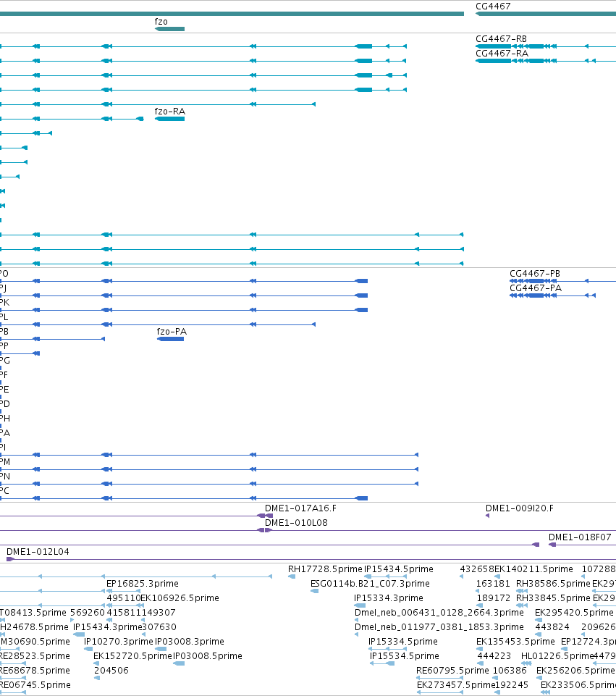Select feature 204506
Screen dimensions: 616x696
pyautogui.click(x=111, y=671)
